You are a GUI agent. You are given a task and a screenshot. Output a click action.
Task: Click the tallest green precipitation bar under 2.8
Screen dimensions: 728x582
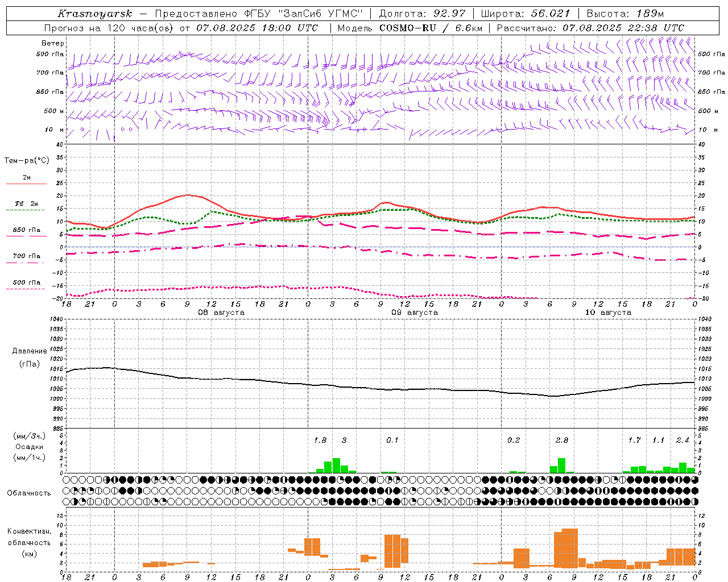click(x=562, y=465)
